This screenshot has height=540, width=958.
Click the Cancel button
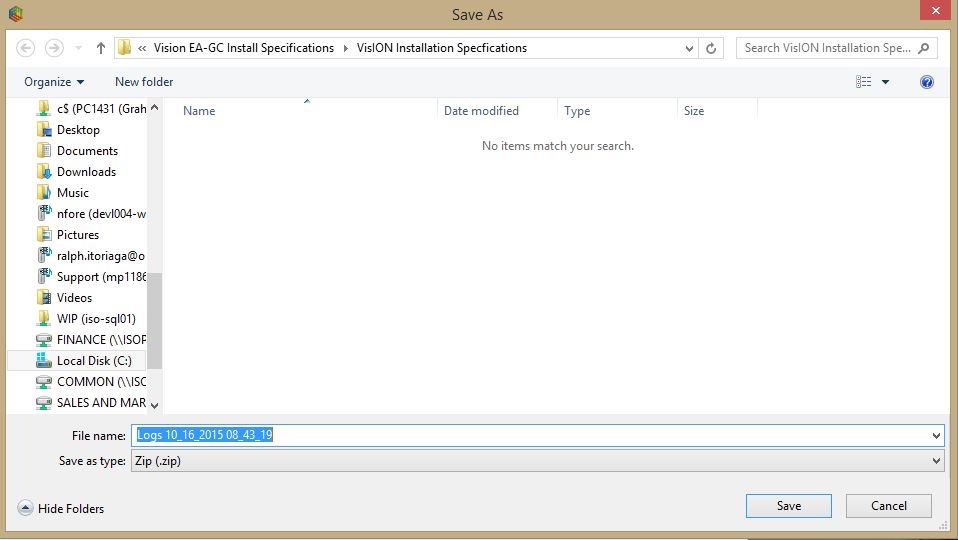(888, 506)
